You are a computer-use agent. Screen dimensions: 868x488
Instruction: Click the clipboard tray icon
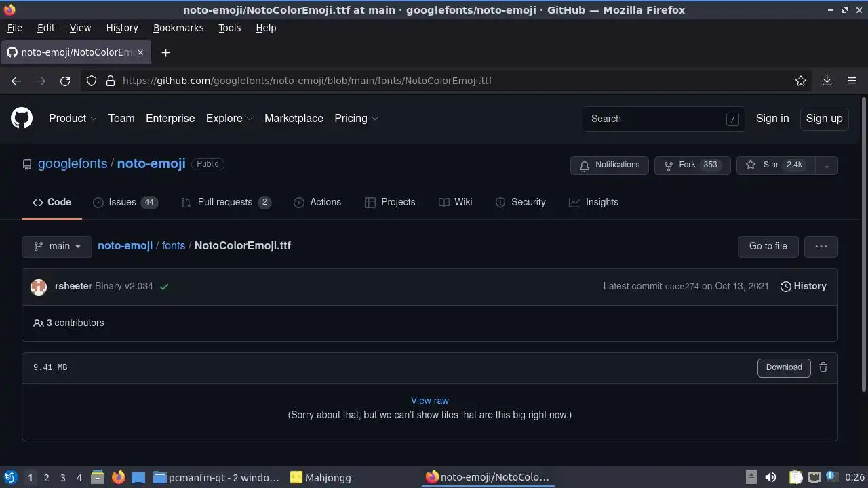(x=796, y=477)
